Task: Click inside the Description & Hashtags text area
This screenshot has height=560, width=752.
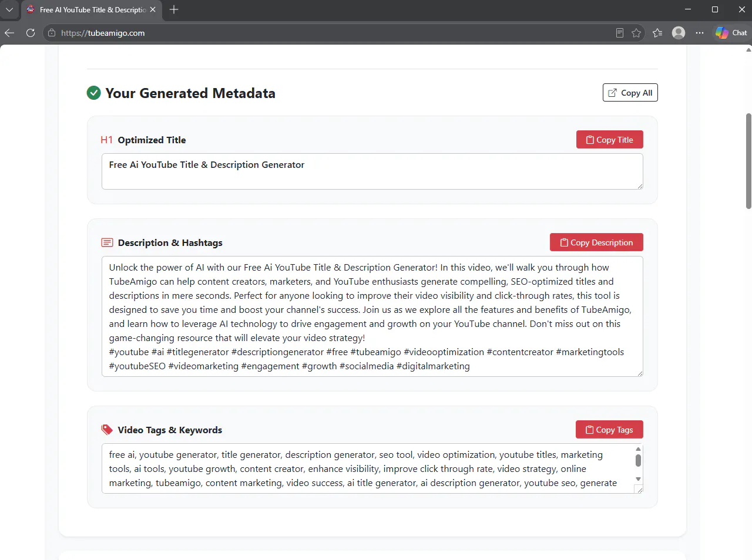Action: 372,316
